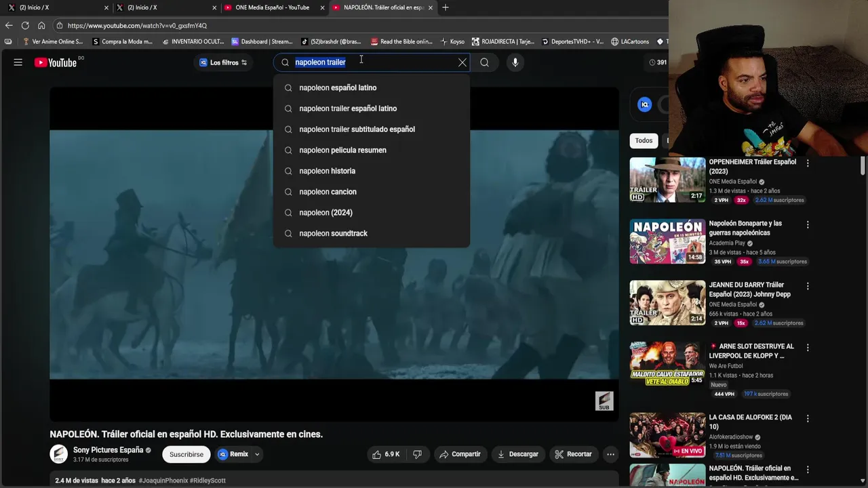Clear the search box with the X
Screen dimensions: 868x488
[462, 62]
